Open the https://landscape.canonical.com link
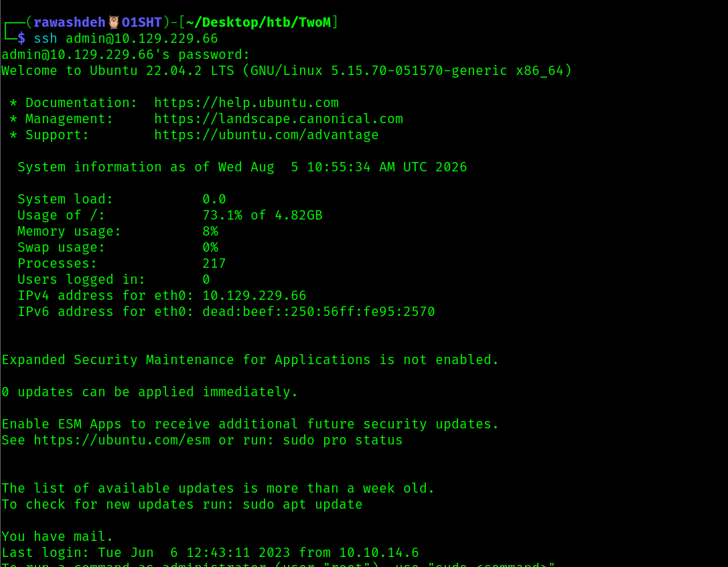Image resolution: width=728 pixels, height=567 pixels. (279, 118)
